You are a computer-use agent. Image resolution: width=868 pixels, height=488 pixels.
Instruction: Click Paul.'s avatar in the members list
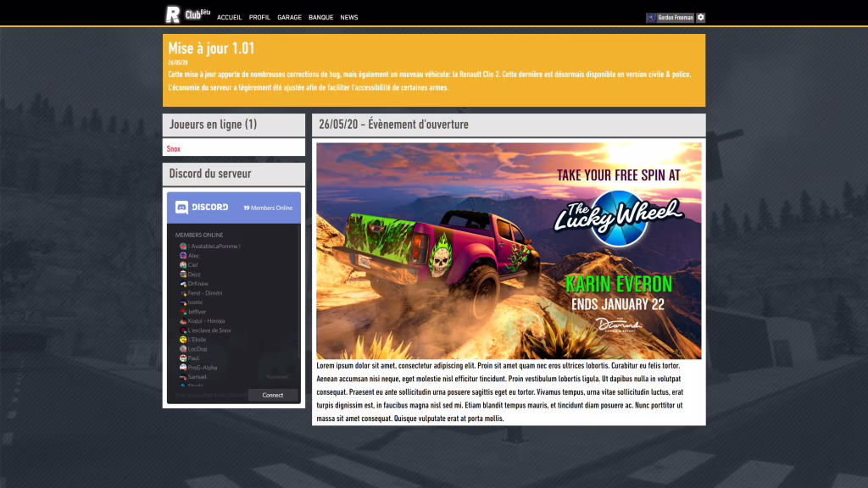pos(183,358)
